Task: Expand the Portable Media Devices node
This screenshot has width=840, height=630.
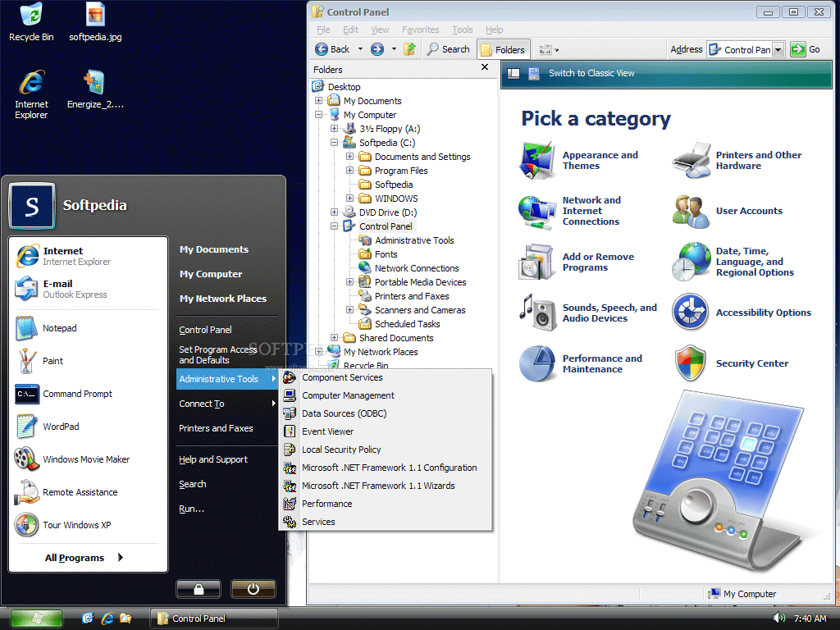Action: coord(349,282)
